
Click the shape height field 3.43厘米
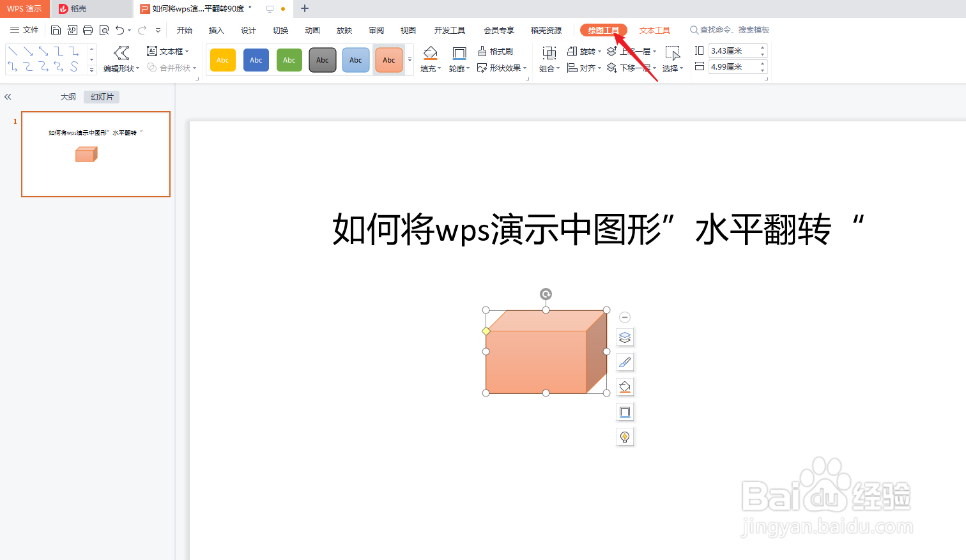[733, 50]
